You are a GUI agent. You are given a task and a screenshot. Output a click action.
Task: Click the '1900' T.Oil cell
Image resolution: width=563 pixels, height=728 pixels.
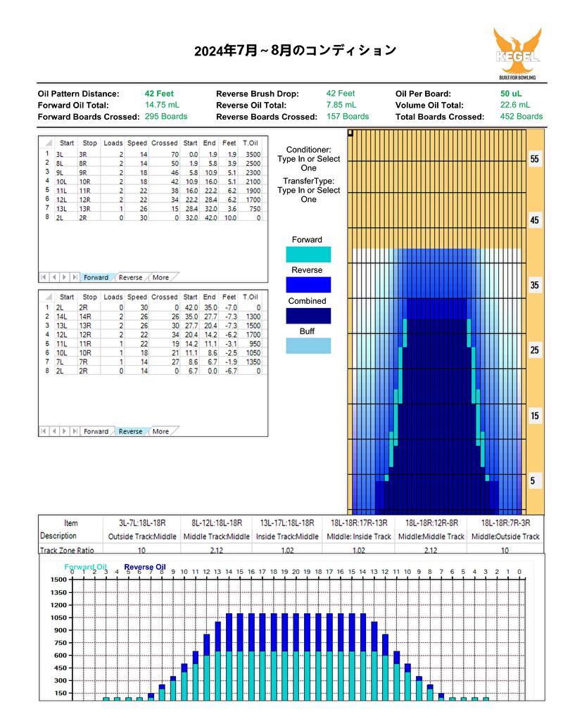pos(253,191)
